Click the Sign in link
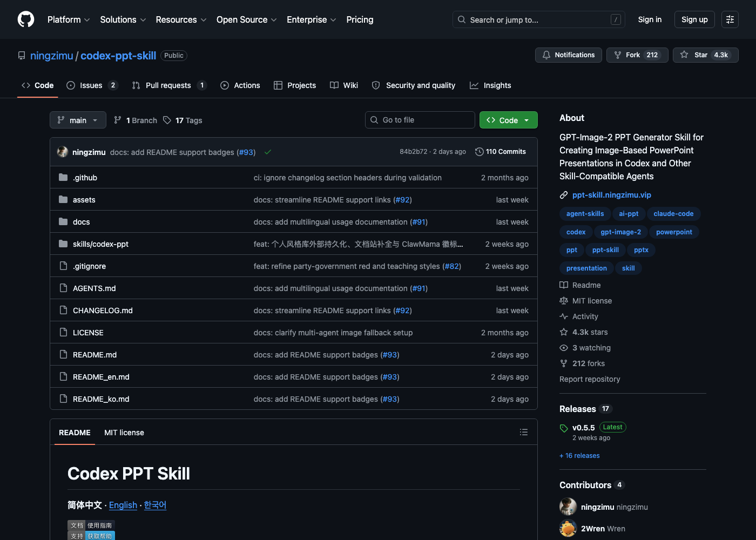Viewport: 756px width, 540px height. point(650,19)
